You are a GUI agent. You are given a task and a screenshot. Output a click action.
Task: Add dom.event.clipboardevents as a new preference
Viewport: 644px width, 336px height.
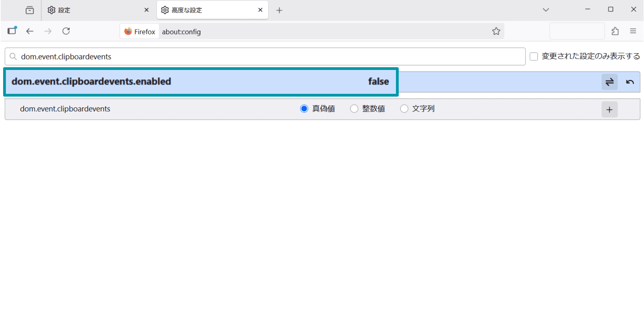[x=609, y=109]
